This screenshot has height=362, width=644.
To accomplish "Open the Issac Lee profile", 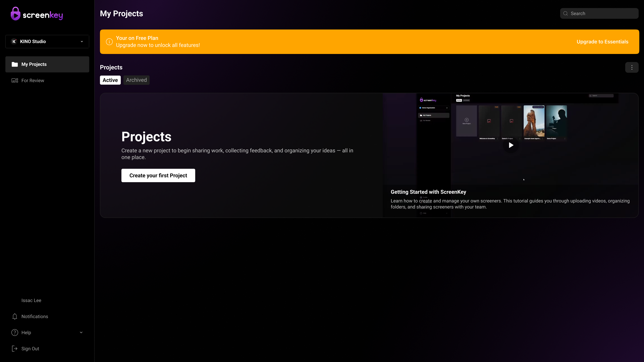I will click(31, 300).
